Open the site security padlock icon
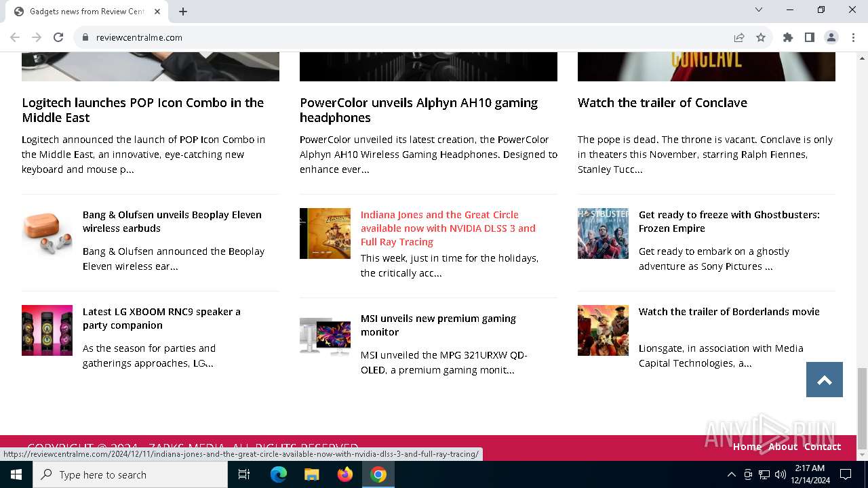Image resolution: width=868 pixels, height=488 pixels. 85,37
